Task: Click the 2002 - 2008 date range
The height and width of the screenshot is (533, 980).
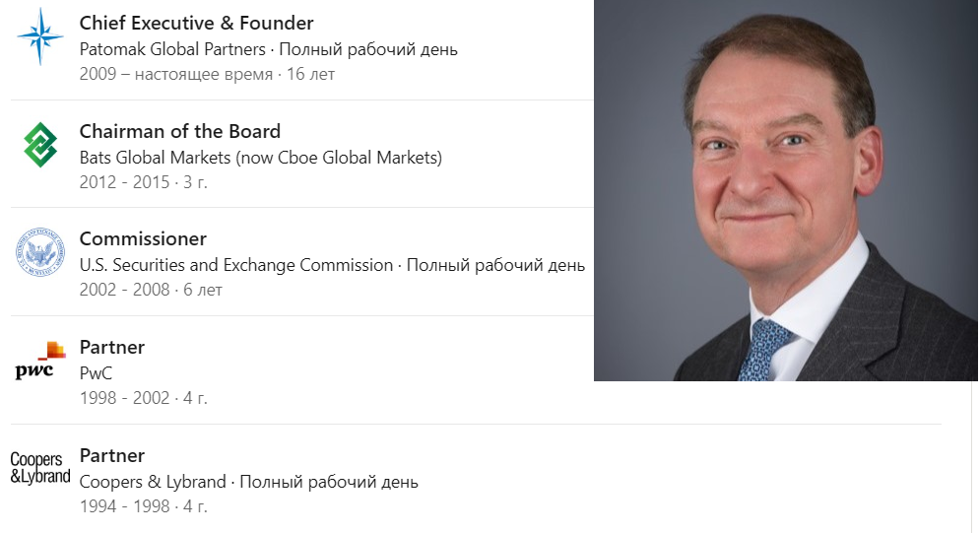Action: pyautogui.click(x=123, y=290)
